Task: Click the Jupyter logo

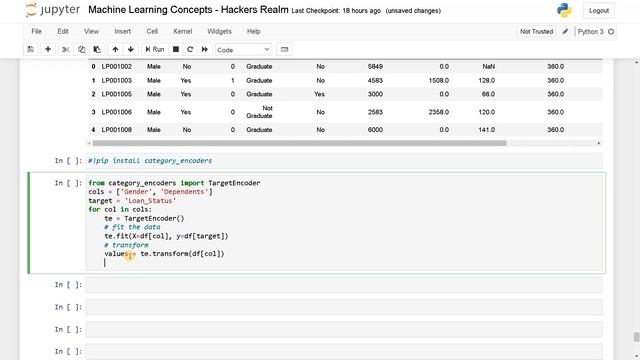Action: tap(53, 10)
